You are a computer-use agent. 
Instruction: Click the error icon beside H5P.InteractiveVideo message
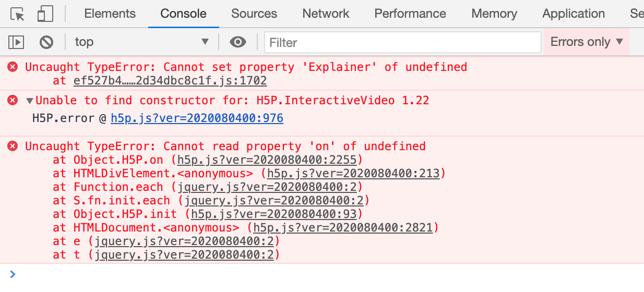(x=13, y=100)
